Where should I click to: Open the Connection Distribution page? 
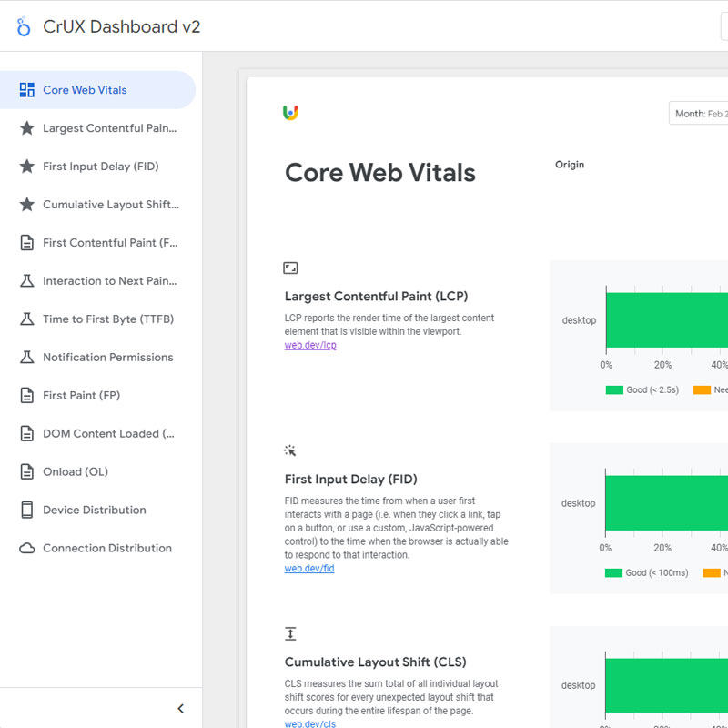click(97, 548)
